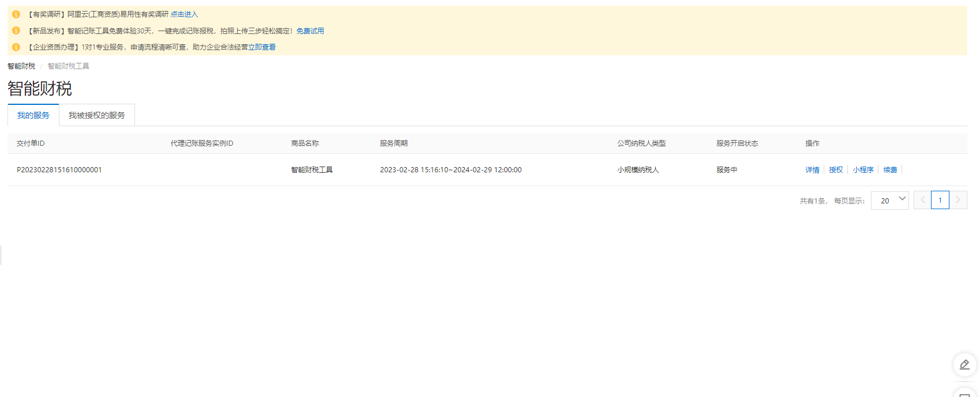Click the 代理记账服务实例ID column header

[x=202, y=143]
